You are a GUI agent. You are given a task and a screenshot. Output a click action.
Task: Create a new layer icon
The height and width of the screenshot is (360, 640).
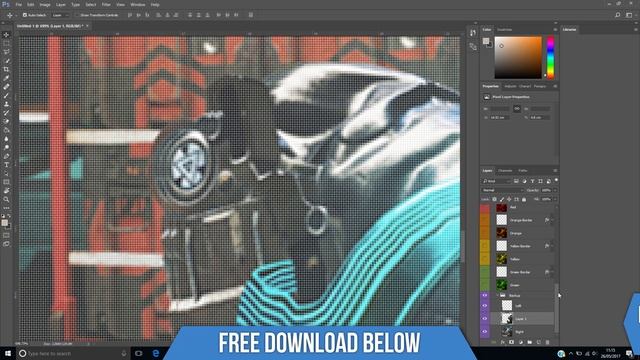538,342
